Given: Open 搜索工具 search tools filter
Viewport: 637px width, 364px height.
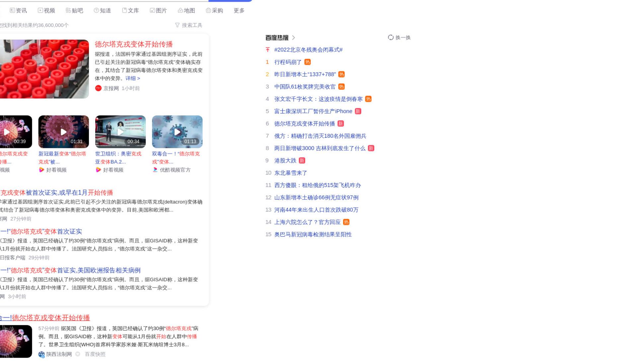Looking at the screenshot, I should point(192,25).
